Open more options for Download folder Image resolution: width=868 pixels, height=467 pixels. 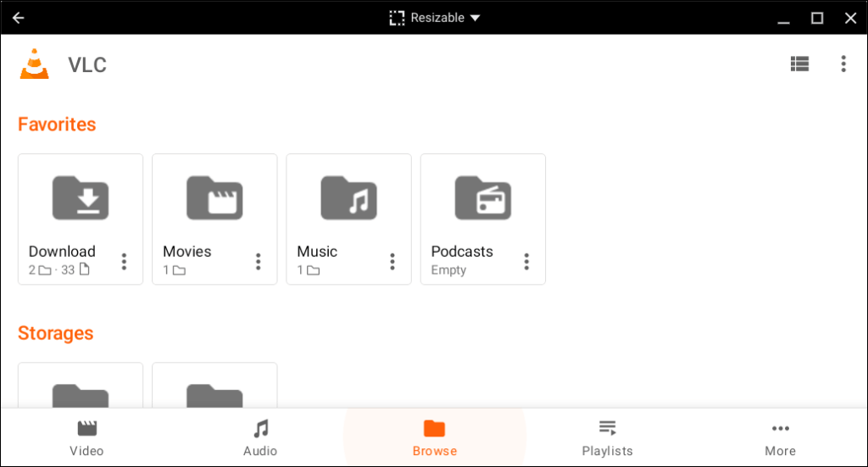[124, 261]
